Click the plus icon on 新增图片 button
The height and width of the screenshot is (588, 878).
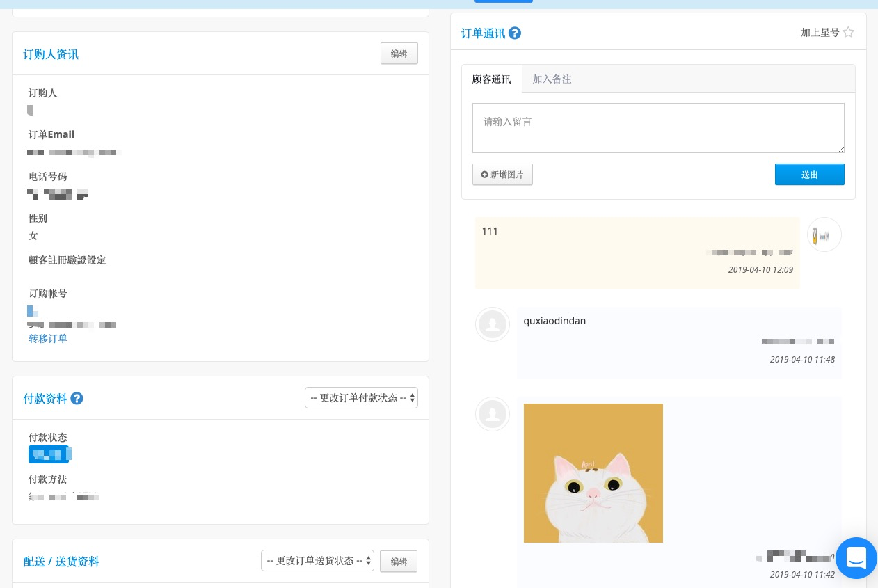tap(485, 175)
